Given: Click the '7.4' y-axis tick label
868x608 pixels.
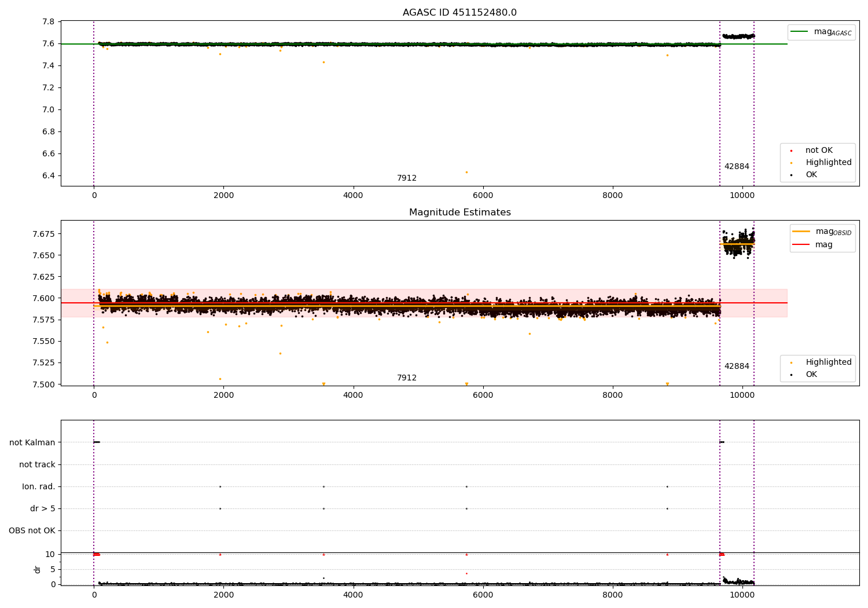Looking at the screenshot, I should point(49,66).
